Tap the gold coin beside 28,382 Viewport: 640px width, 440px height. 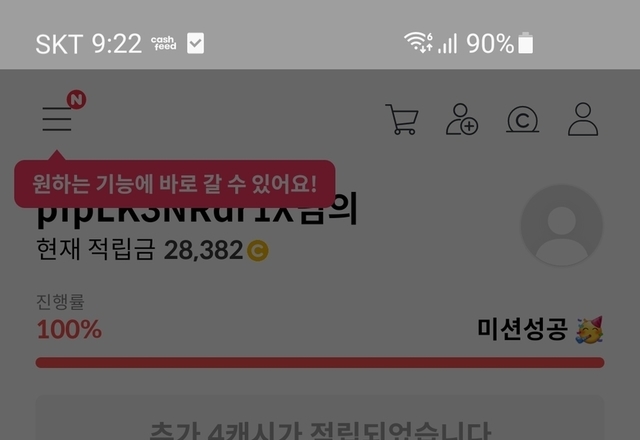point(258,250)
